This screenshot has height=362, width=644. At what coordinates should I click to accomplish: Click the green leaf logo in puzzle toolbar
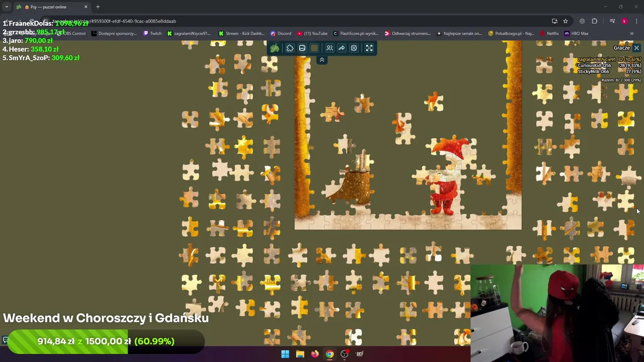275,48
